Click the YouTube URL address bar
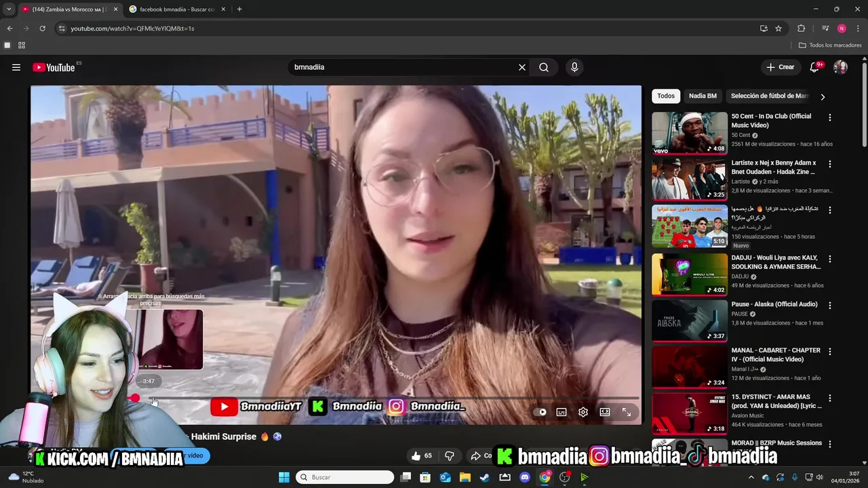This screenshot has width=868, height=488. pos(407,28)
